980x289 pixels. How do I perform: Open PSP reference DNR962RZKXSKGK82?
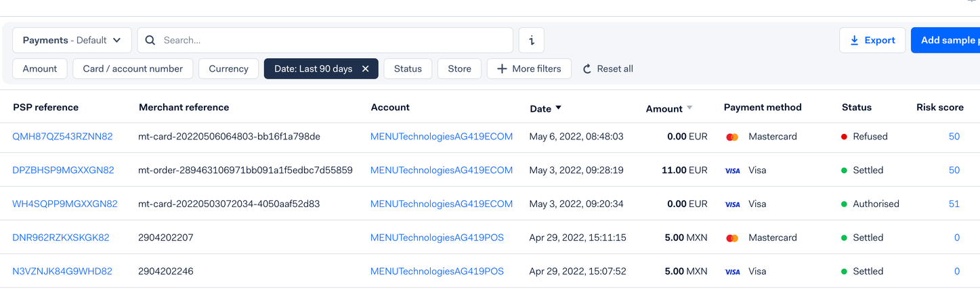point(61,238)
